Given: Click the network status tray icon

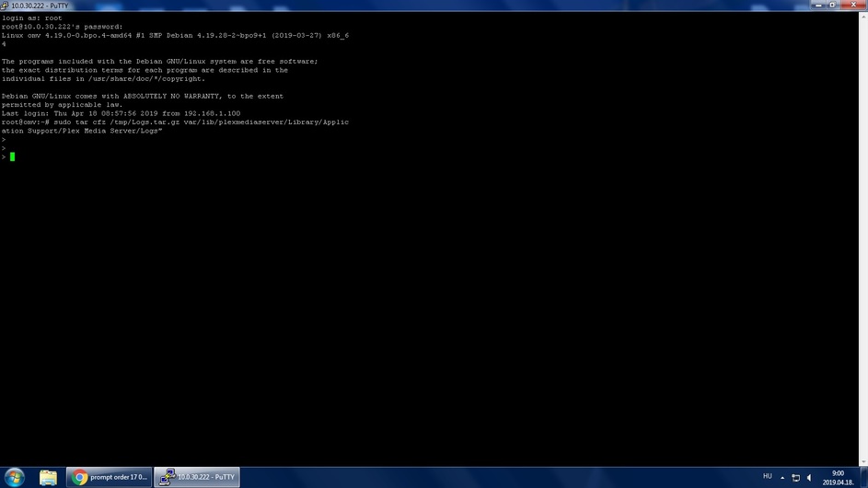Looking at the screenshot, I should [x=795, y=478].
